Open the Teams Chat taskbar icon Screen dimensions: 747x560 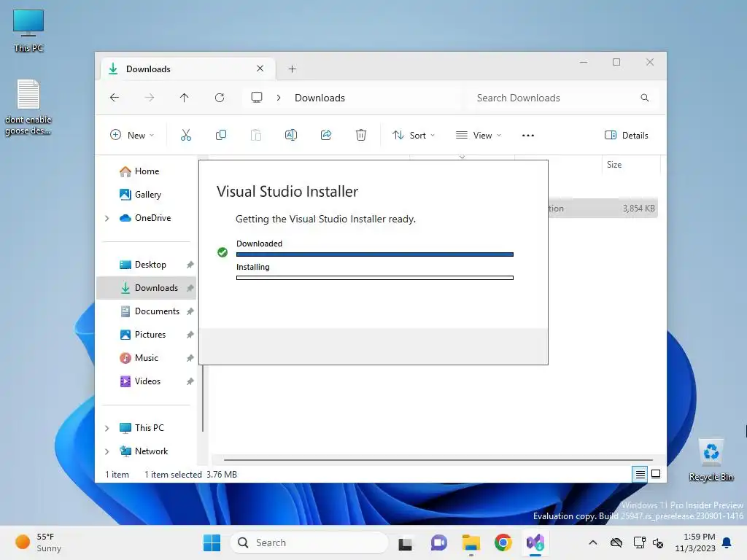pyautogui.click(x=438, y=542)
